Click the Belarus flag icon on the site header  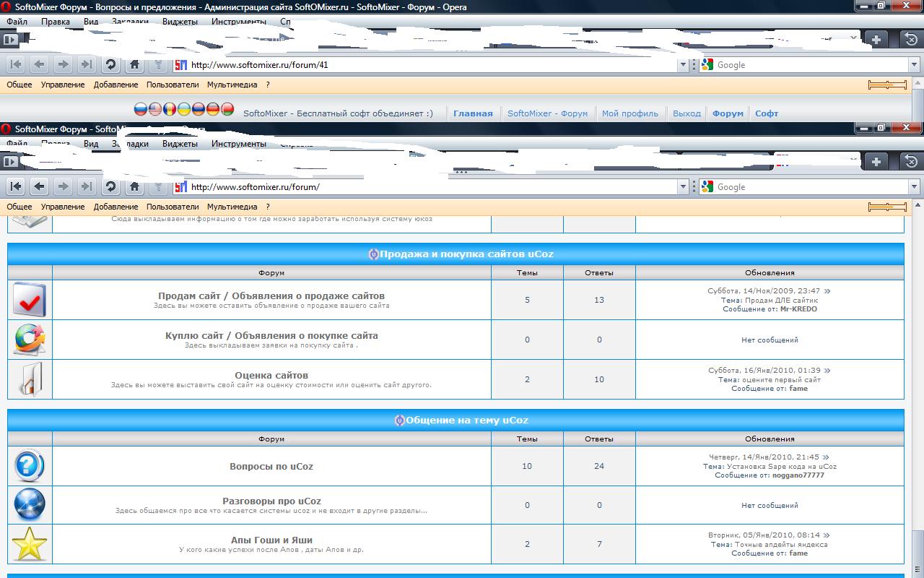pyautogui.click(x=227, y=109)
